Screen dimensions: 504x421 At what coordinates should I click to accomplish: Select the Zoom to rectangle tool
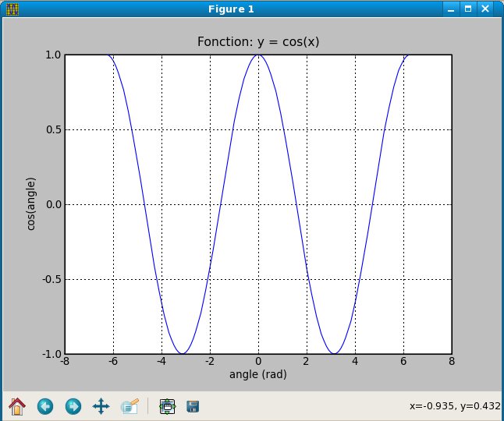(130, 405)
